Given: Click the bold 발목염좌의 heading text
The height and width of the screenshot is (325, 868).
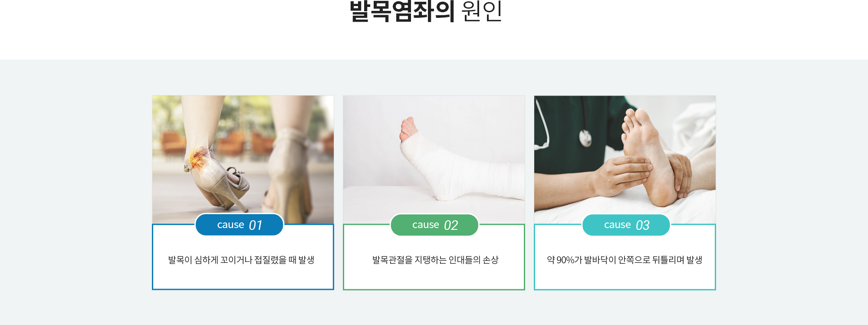Looking at the screenshot, I should (402, 11).
